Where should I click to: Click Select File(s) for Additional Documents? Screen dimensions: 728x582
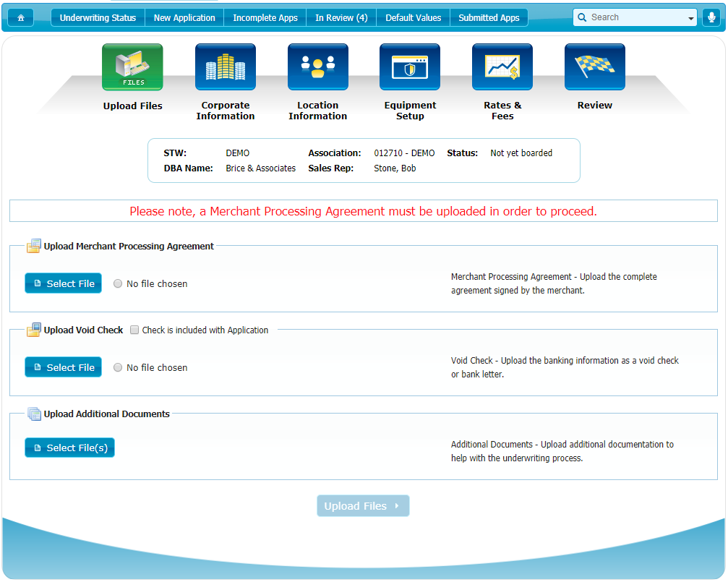[69, 448]
